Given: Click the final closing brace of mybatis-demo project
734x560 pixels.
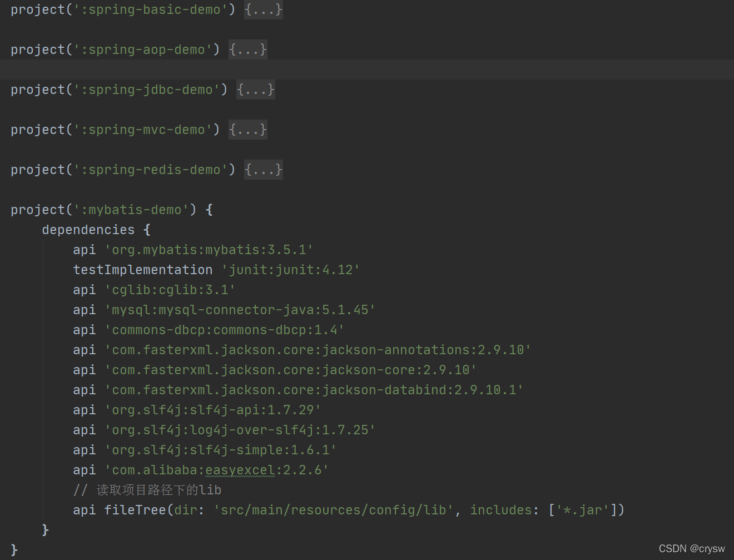Looking at the screenshot, I should (x=14, y=550).
